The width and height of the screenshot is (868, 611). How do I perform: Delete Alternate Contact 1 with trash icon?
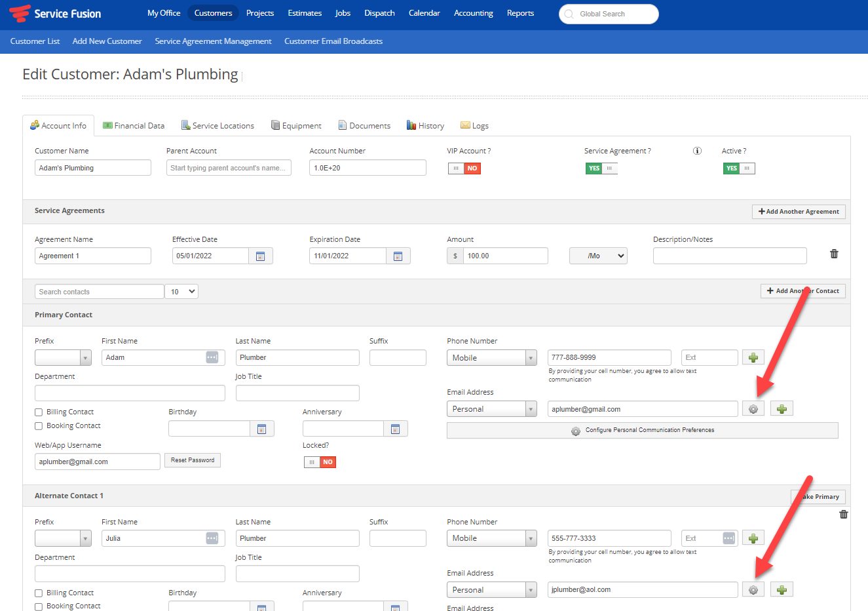coord(844,515)
